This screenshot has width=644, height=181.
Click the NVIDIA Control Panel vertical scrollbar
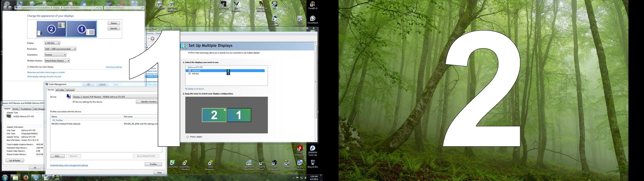point(316,92)
